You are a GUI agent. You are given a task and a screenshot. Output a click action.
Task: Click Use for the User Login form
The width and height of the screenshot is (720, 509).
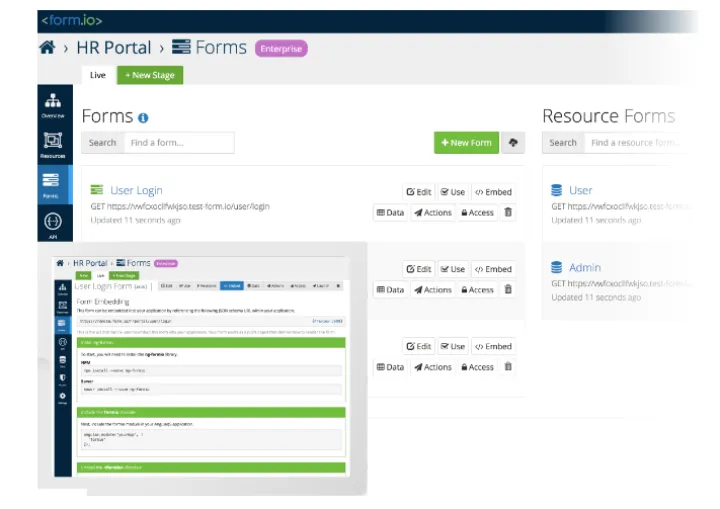tap(453, 192)
